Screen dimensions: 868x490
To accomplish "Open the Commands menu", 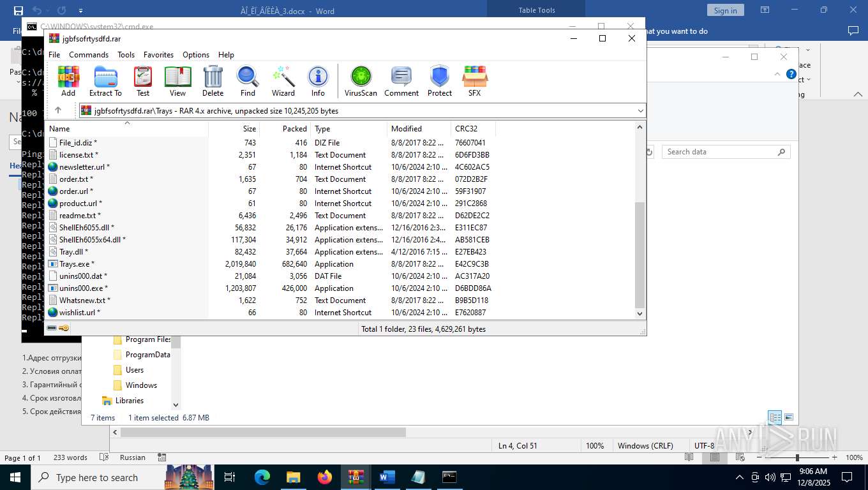I will point(89,55).
